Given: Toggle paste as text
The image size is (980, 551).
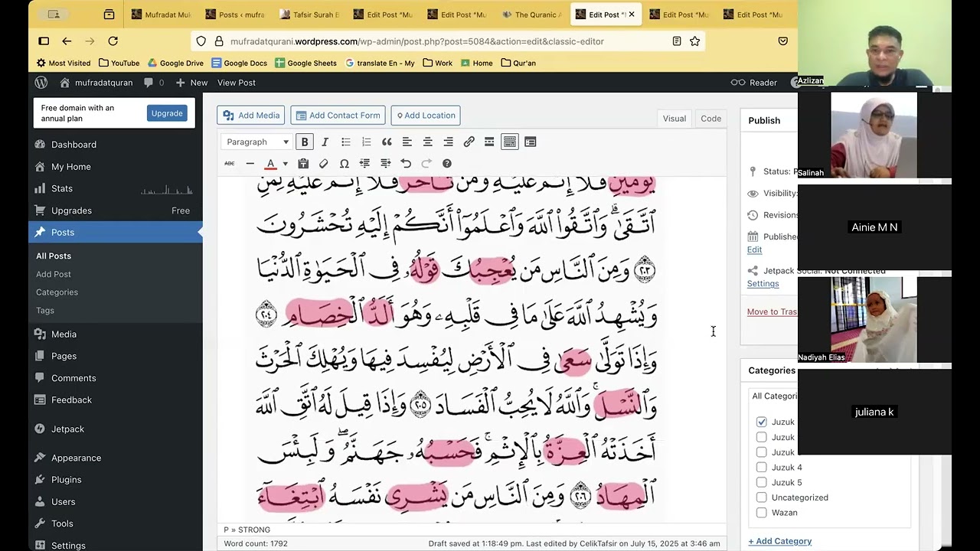Looking at the screenshot, I should (x=303, y=163).
